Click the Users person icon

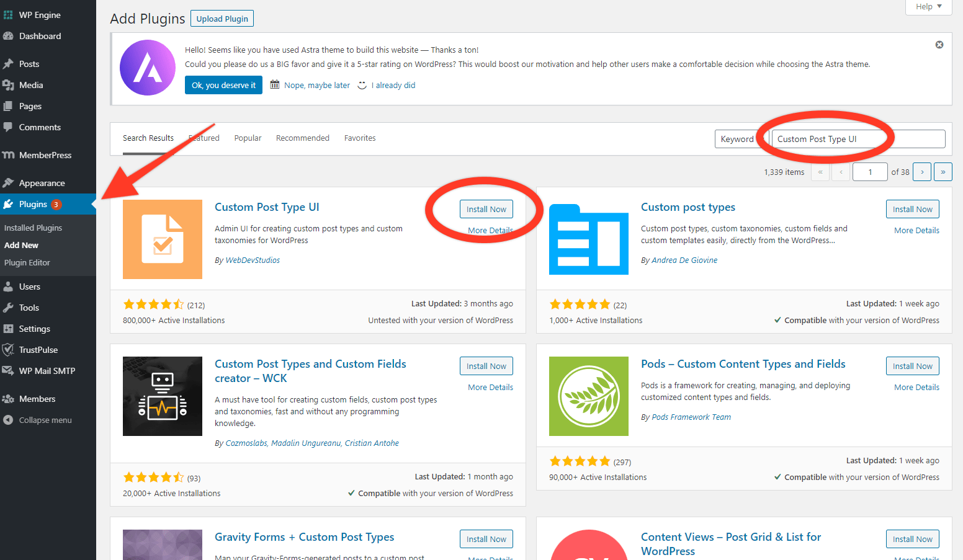click(x=8, y=287)
